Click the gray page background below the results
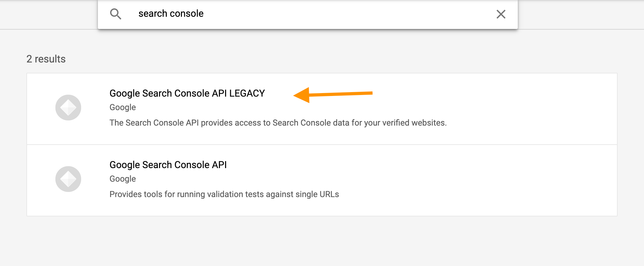 tap(322, 242)
